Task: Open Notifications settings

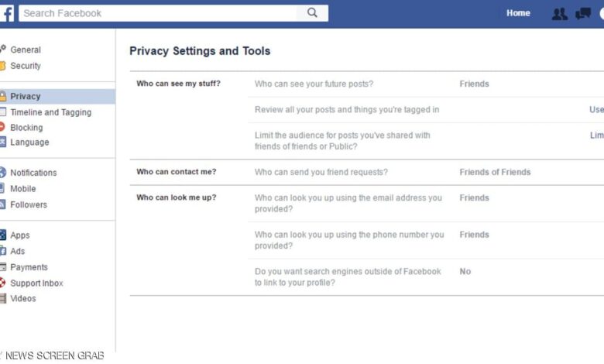Action: (x=33, y=173)
